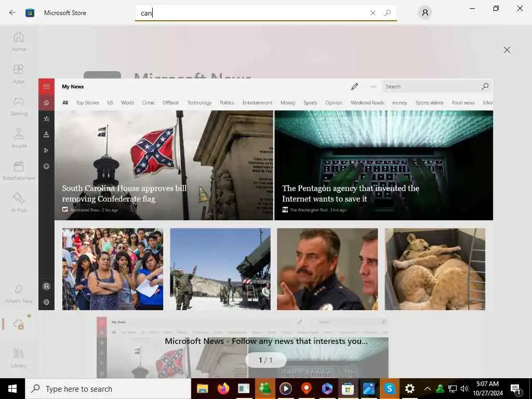Select the Technology tab
This screenshot has width=532, height=399.
199,102
